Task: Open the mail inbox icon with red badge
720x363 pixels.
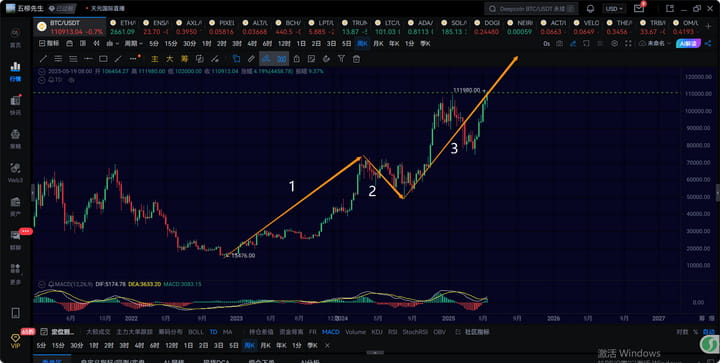Action: pos(639,8)
